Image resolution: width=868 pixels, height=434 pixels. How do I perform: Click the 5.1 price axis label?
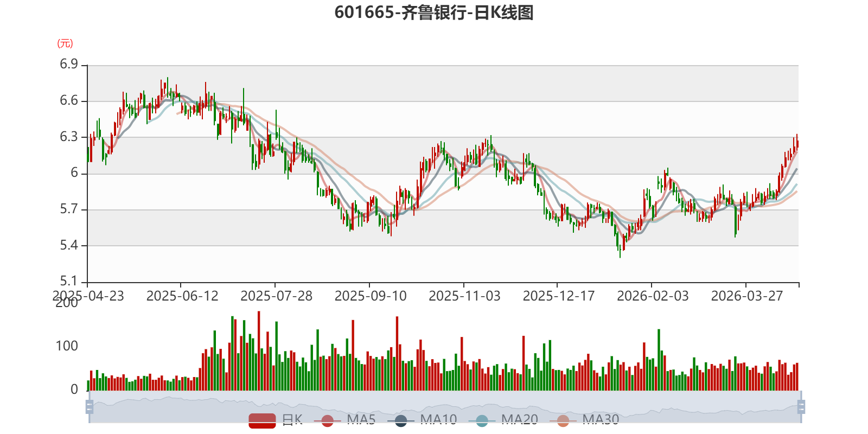(69, 281)
